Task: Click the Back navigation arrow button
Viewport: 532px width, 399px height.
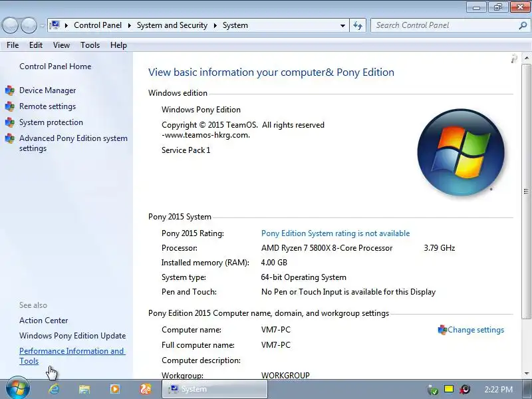Action: (11, 25)
